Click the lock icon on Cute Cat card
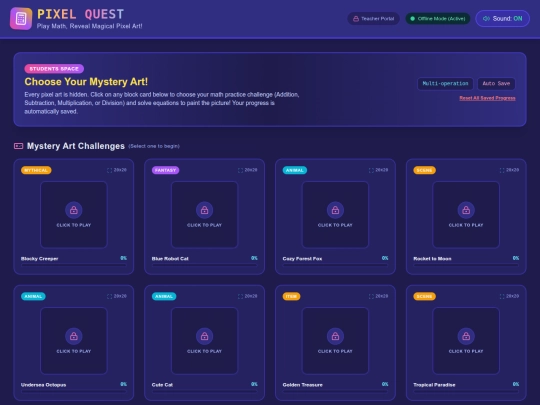Image resolution: width=540 pixels, height=405 pixels. tap(205, 336)
